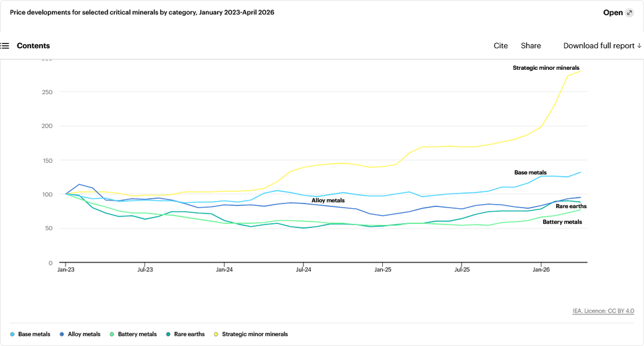This screenshot has width=644, height=346.
Task: Click the 150 y-axis value
Action: pos(47,160)
